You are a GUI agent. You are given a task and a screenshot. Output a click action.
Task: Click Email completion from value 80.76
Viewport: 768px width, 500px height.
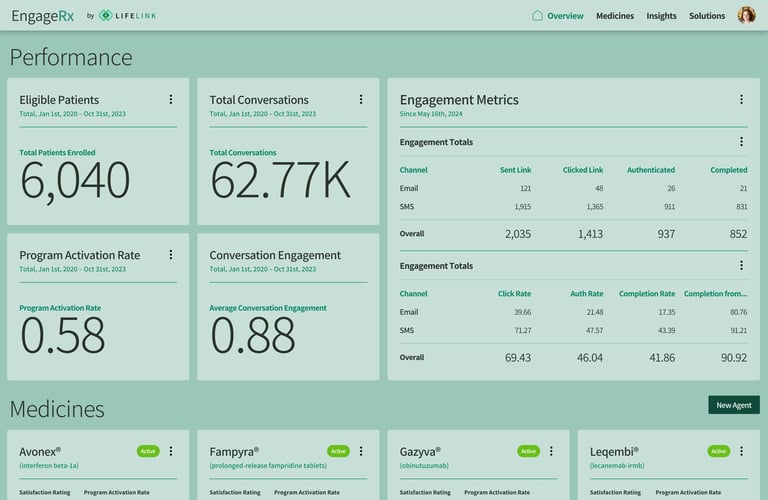click(x=739, y=312)
